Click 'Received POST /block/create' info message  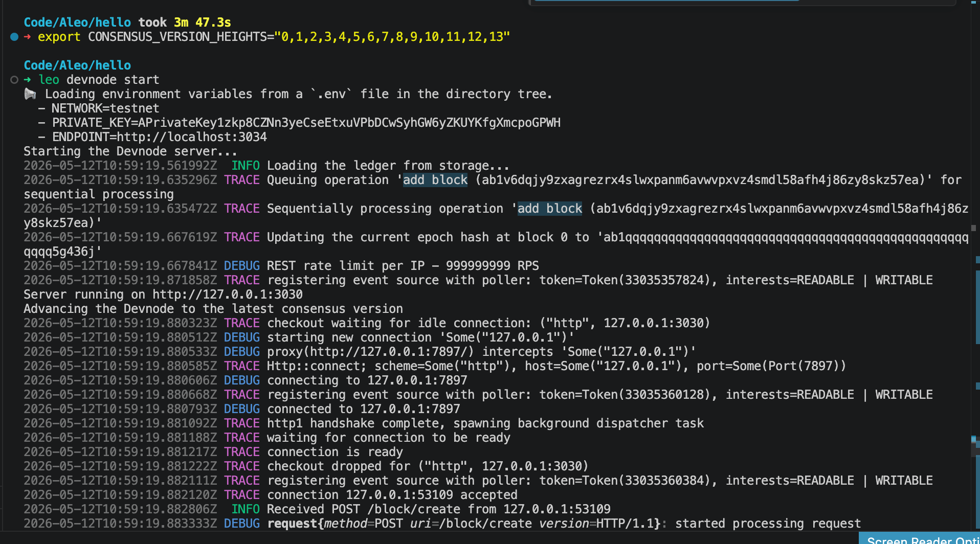pyautogui.click(x=439, y=509)
